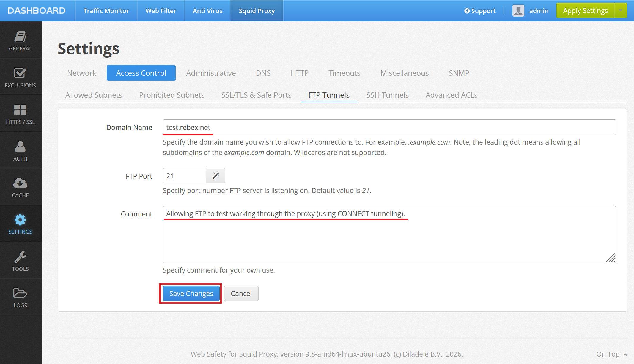
Task: Focus the FTP Port input field
Action: point(185,176)
